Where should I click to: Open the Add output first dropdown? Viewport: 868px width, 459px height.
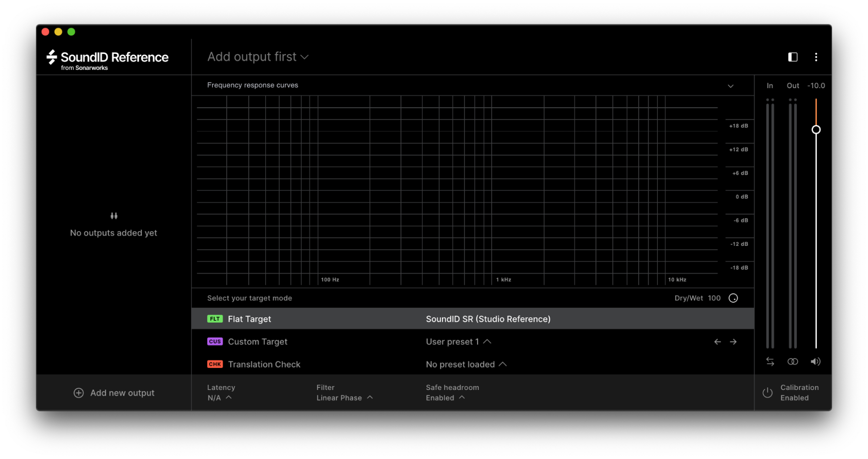(x=258, y=57)
